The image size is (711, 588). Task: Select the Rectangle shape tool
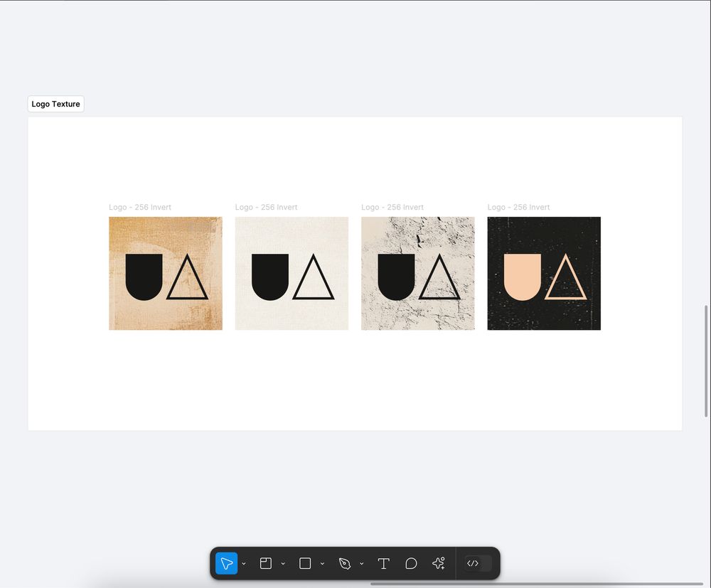pyautogui.click(x=305, y=563)
